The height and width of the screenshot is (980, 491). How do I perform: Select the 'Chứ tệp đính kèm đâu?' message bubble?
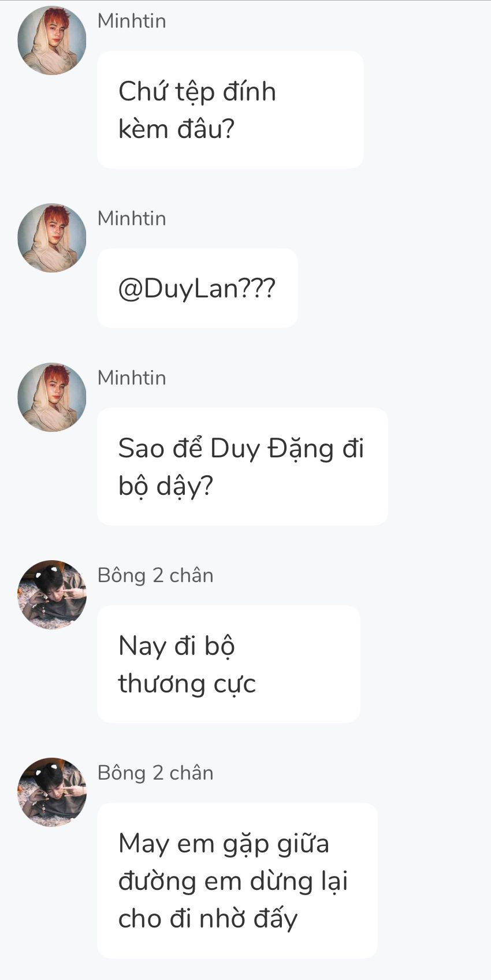tap(230, 110)
